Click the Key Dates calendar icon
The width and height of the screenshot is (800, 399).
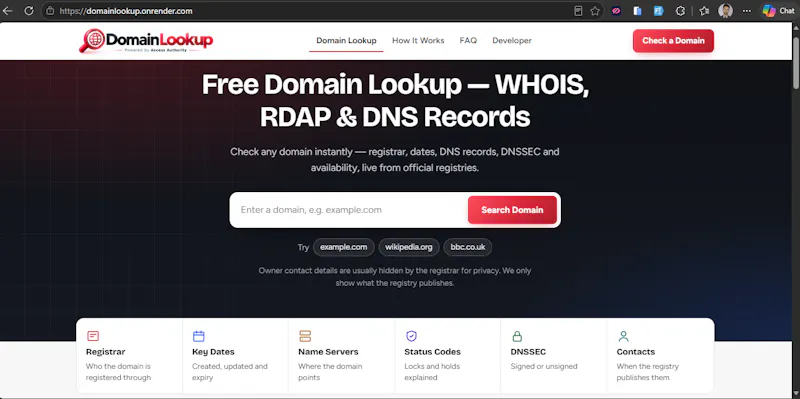click(198, 336)
